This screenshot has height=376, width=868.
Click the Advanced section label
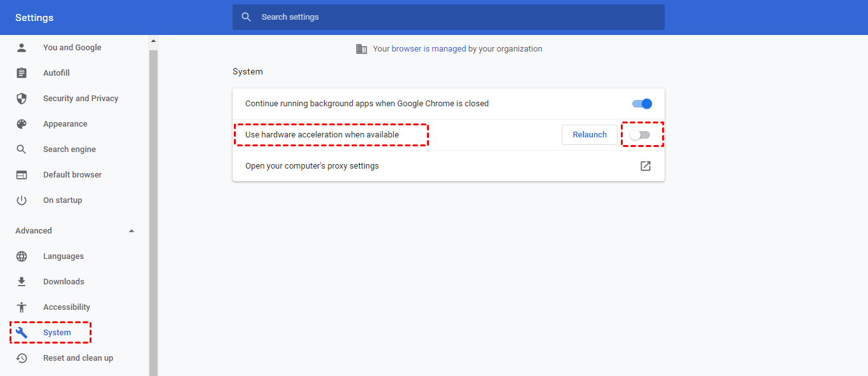[x=34, y=231]
